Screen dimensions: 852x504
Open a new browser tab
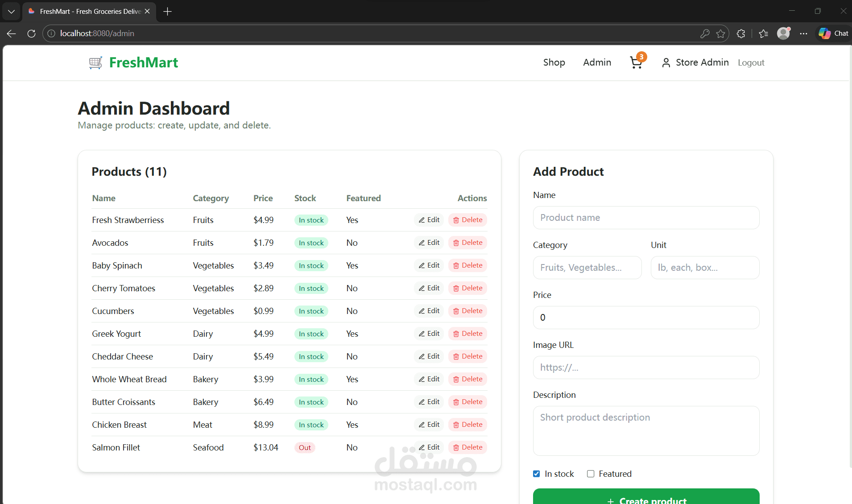tap(168, 12)
